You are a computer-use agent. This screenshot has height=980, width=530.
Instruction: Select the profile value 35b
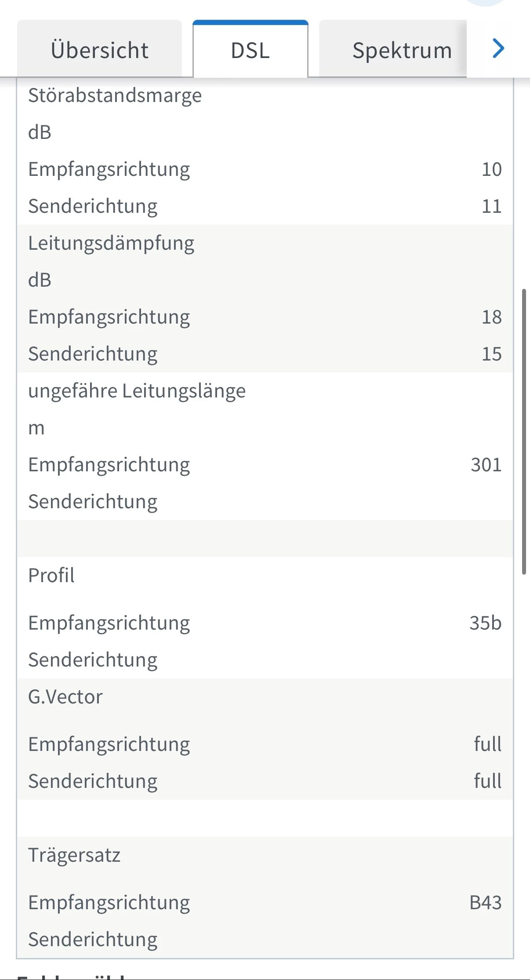click(x=485, y=623)
